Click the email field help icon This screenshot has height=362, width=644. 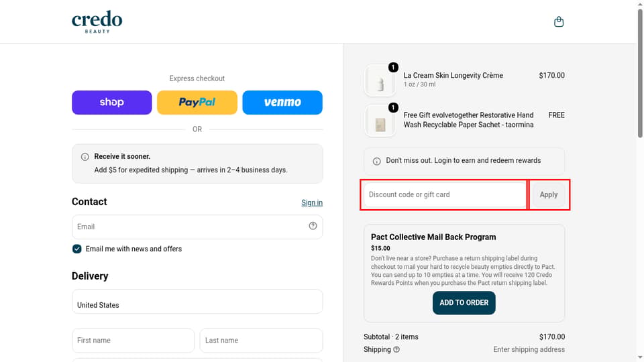[x=313, y=226]
